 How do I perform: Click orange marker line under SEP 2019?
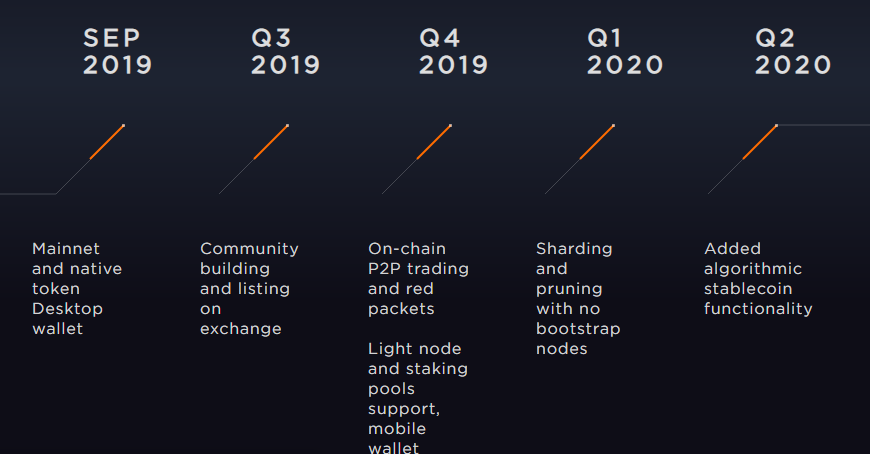(107, 143)
